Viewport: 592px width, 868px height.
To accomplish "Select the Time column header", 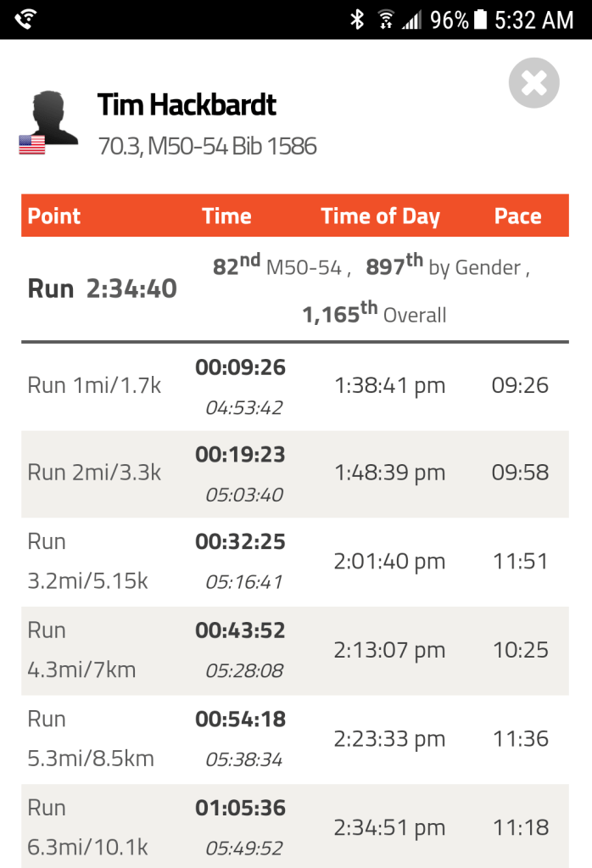I will point(226,216).
